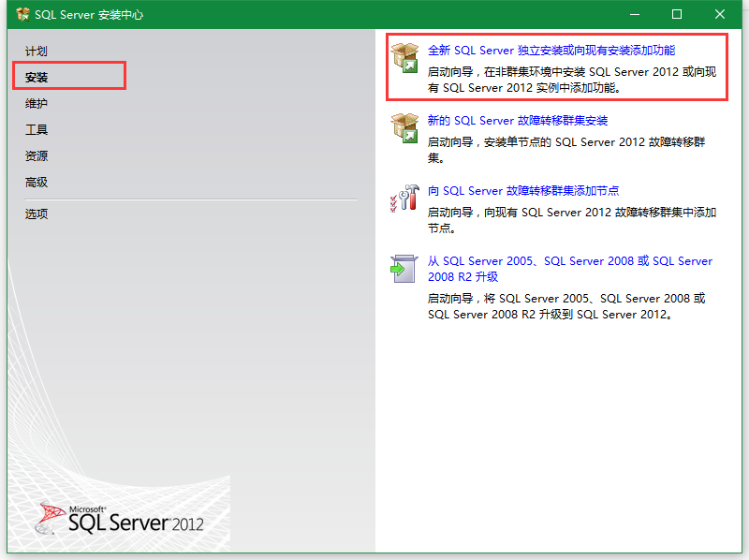Click the add node tools icon
Image resolution: width=749 pixels, height=560 pixels.
(x=404, y=198)
